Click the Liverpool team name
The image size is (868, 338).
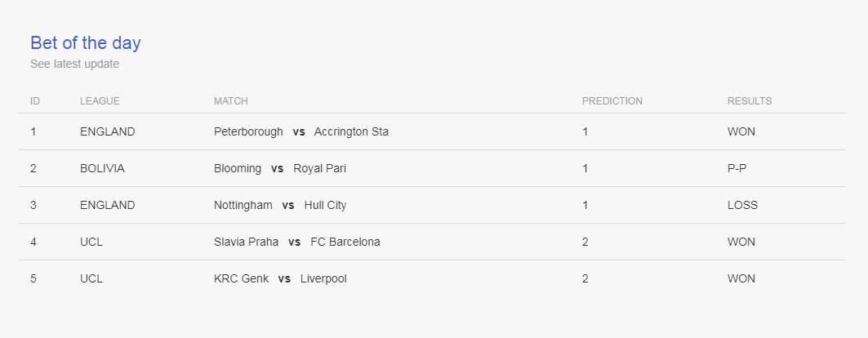[323, 278]
